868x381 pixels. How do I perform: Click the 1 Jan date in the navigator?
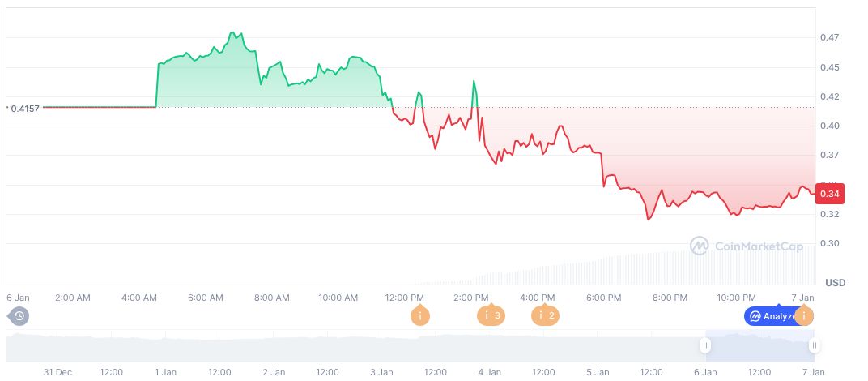165,372
